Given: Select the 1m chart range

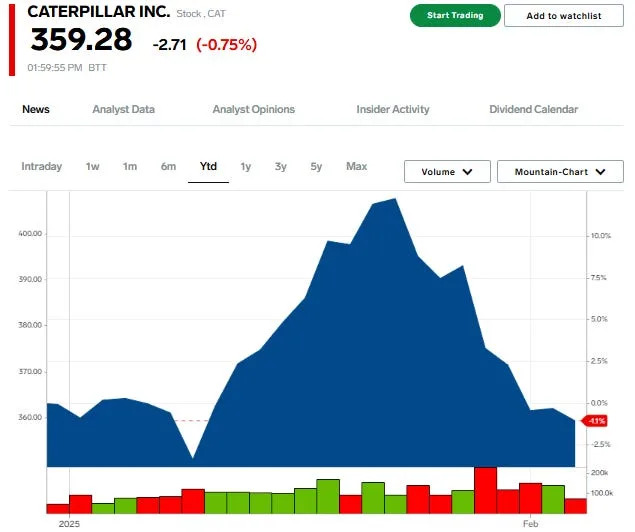Looking at the screenshot, I should (130, 166).
